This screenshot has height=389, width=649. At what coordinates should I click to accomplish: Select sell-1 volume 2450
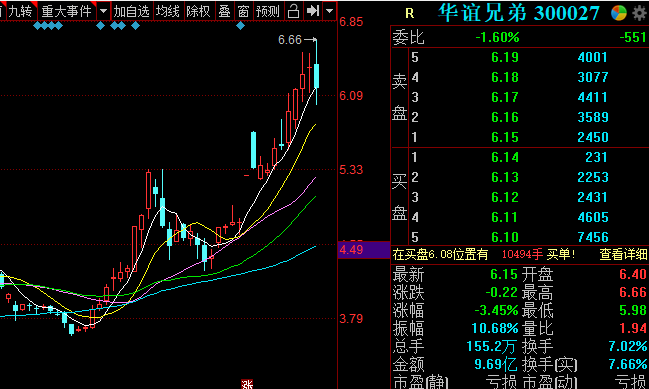click(x=593, y=137)
